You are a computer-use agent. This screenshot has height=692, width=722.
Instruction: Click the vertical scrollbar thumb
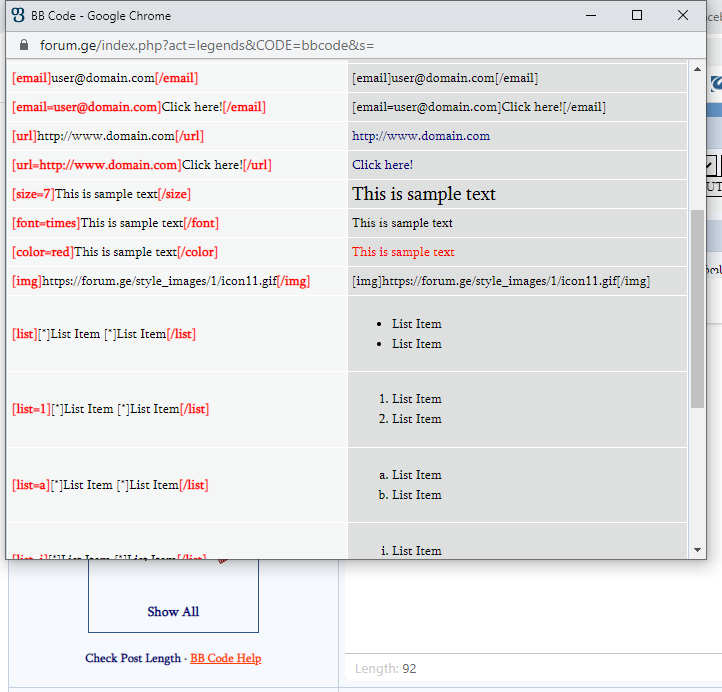point(697,308)
